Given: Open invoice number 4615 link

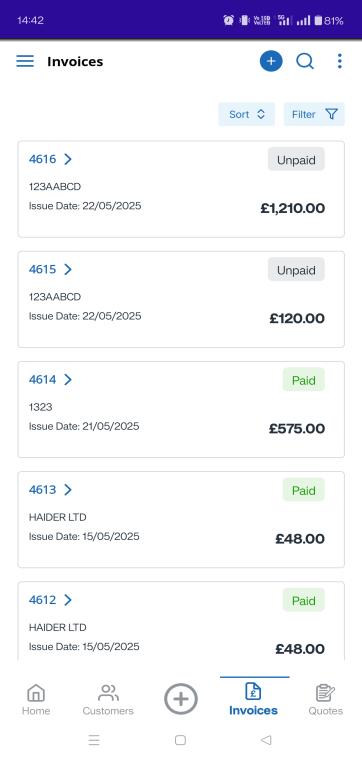Looking at the screenshot, I should click(x=43, y=269).
